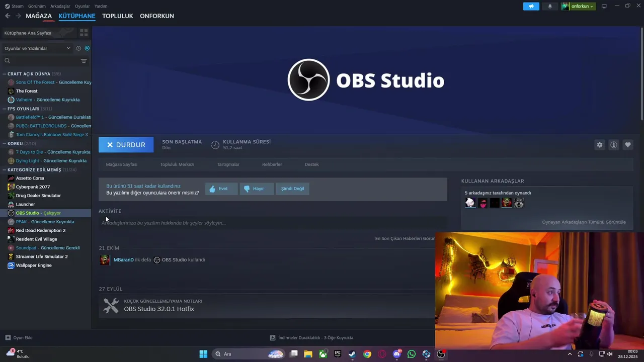This screenshot has height=362, width=644.
Task: Open the downloads status bar
Action: [x=311, y=338]
